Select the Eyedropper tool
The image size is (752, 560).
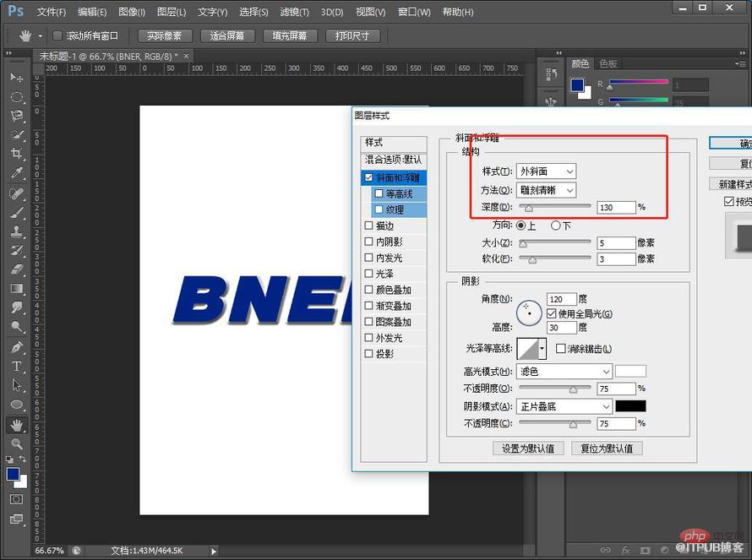click(x=17, y=172)
